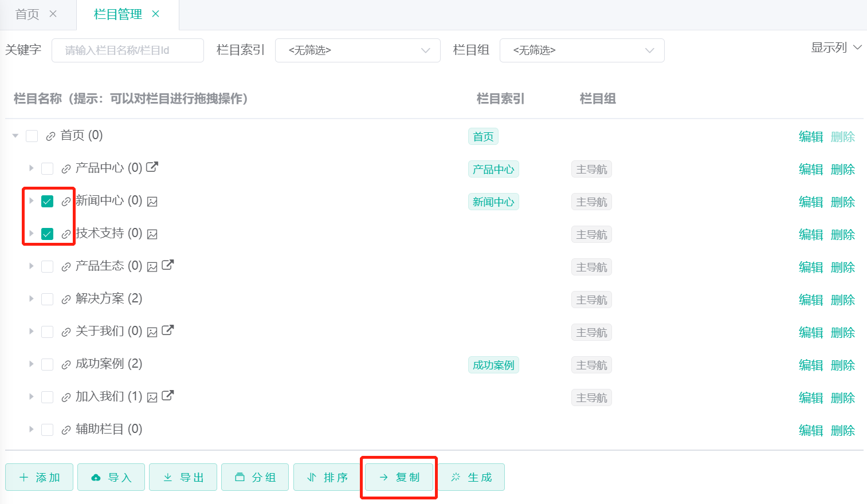Uncheck the 技术支持 checkbox
867x504 pixels.
48,234
